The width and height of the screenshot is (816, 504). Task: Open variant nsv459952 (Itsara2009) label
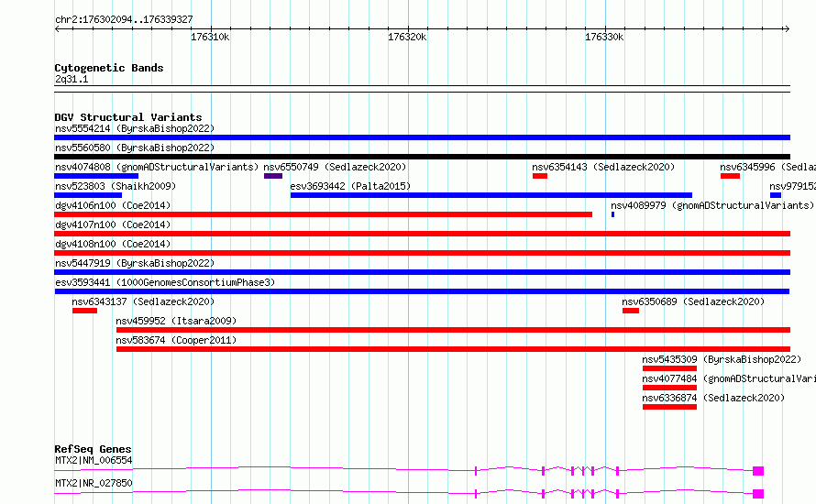[x=176, y=321]
